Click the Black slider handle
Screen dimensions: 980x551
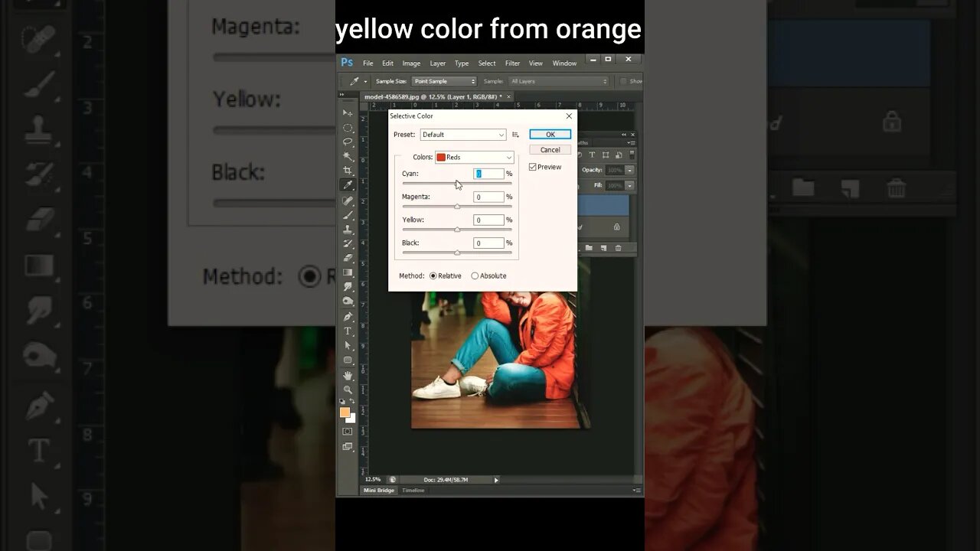click(457, 253)
